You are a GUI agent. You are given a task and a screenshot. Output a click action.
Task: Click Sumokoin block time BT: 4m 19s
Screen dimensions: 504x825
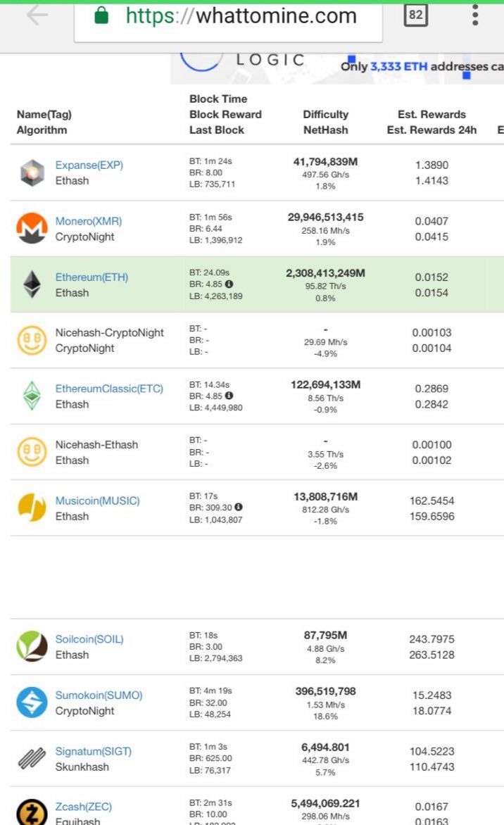210,691
